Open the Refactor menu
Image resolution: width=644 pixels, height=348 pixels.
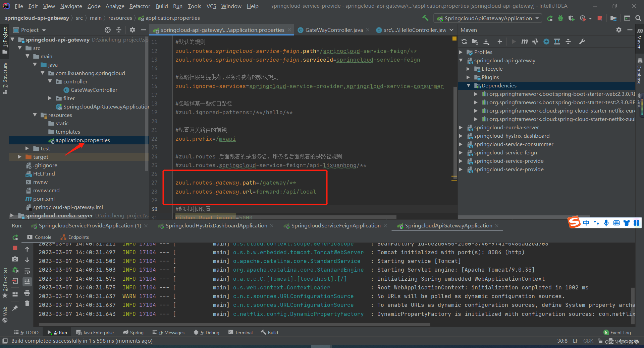pos(140,6)
